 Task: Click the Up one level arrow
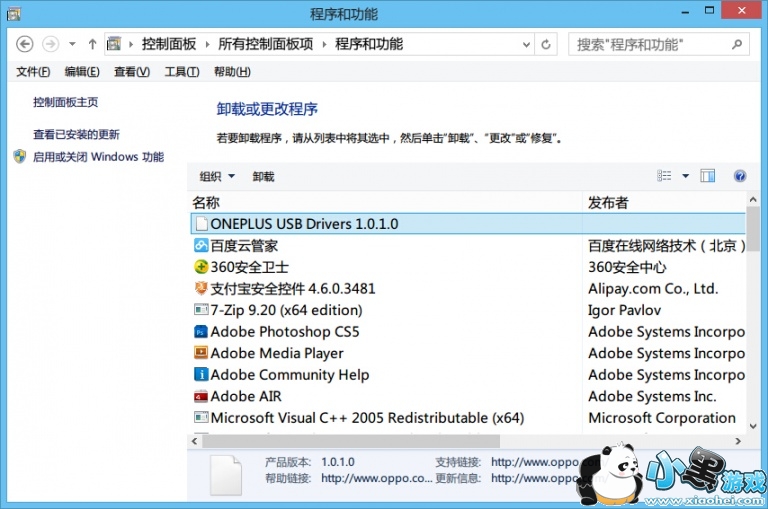[92, 44]
